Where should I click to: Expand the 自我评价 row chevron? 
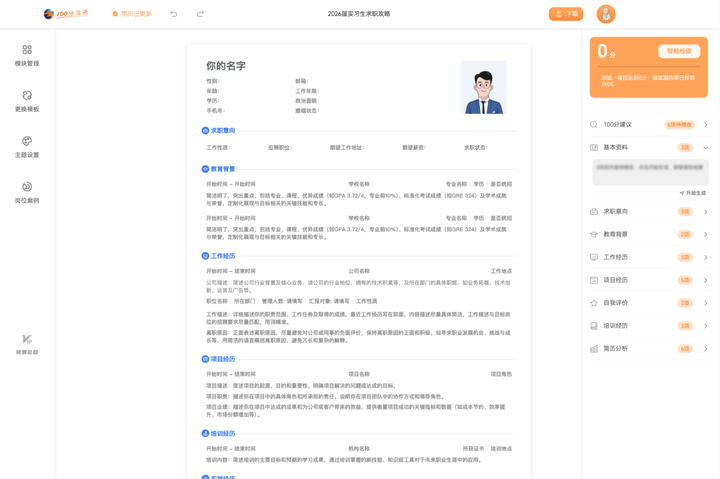click(x=706, y=303)
